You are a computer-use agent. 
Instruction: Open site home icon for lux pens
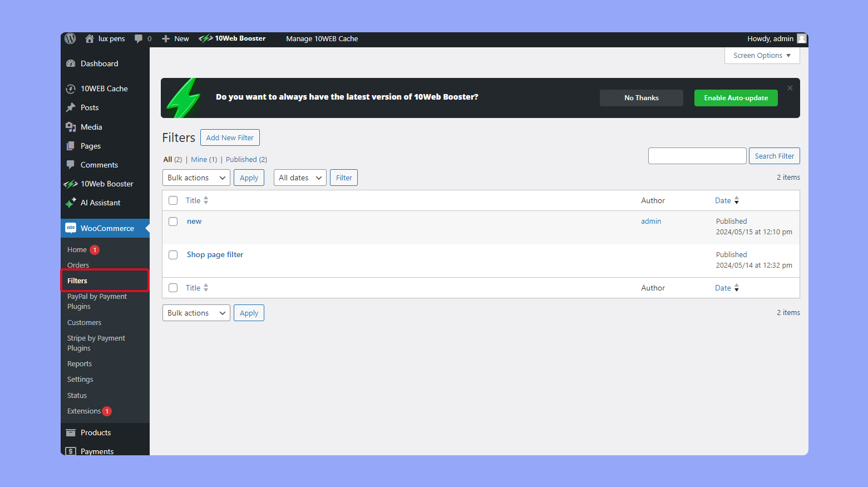89,38
